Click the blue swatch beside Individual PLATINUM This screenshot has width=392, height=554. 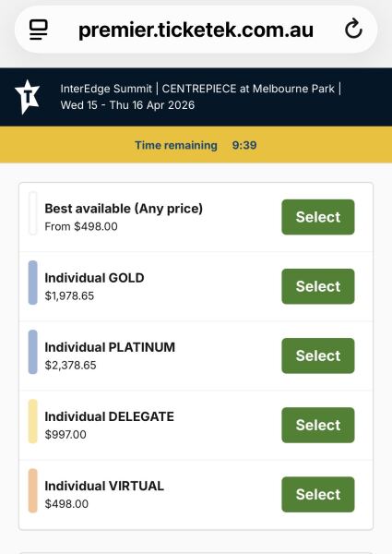pos(33,352)
